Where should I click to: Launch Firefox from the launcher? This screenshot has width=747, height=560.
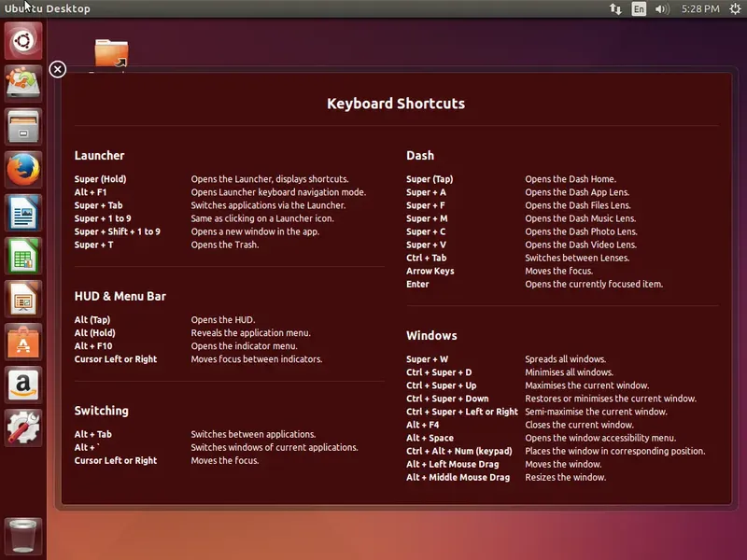point(23,171)
